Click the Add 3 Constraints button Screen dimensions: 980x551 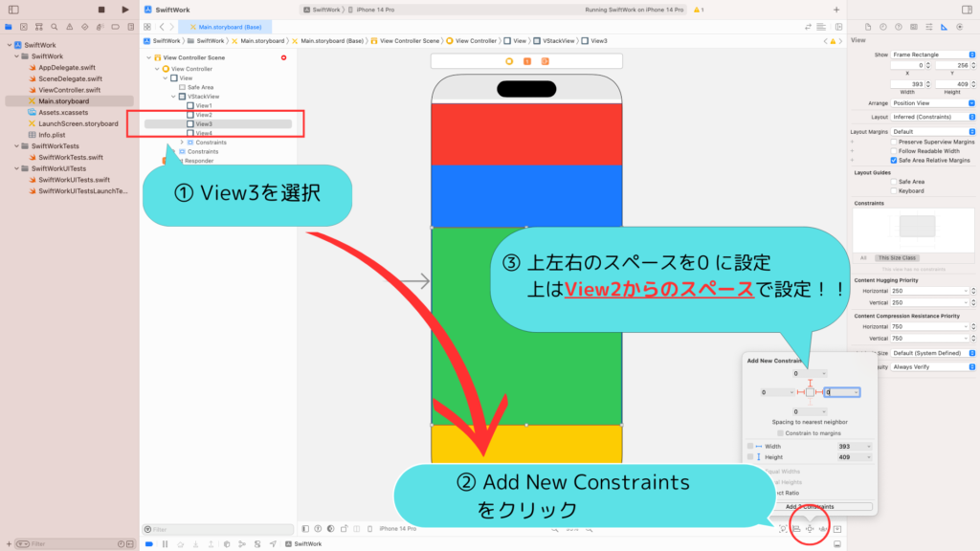pyautogui.click(x=810, y=507)
